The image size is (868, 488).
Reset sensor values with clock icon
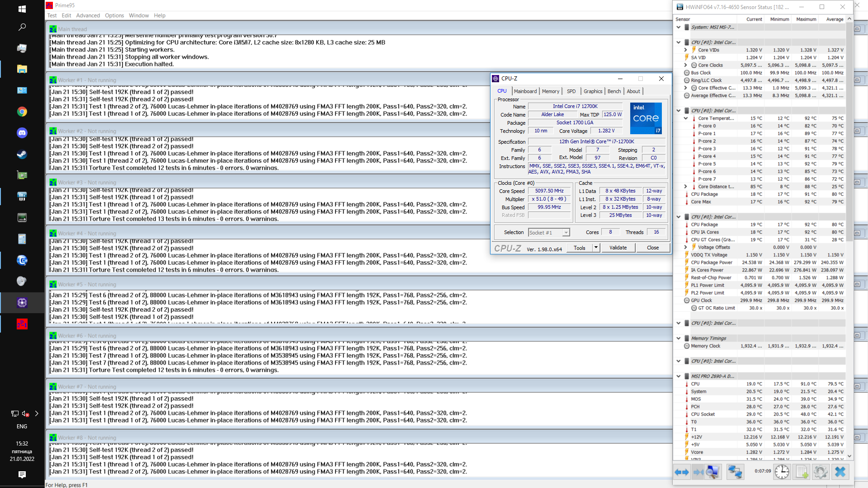tap(782, 472)
